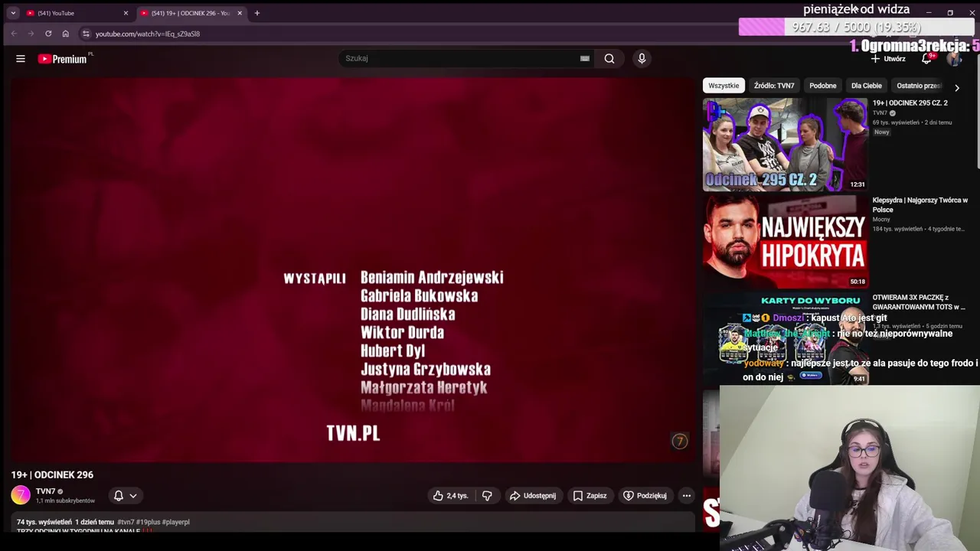The width and height of the screenshot is (980, 551).
Task: Open the Odcinek 295 cz. 2 thumbnail
Action: (x=785, y=144)
